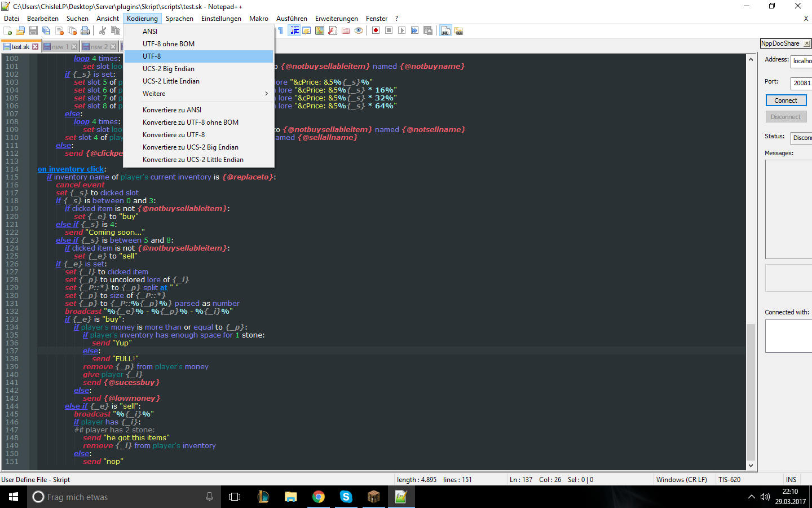Screen dimensions: 812x508
Task: Select ANSI encoding option
Action: click(x=198, y=32)
